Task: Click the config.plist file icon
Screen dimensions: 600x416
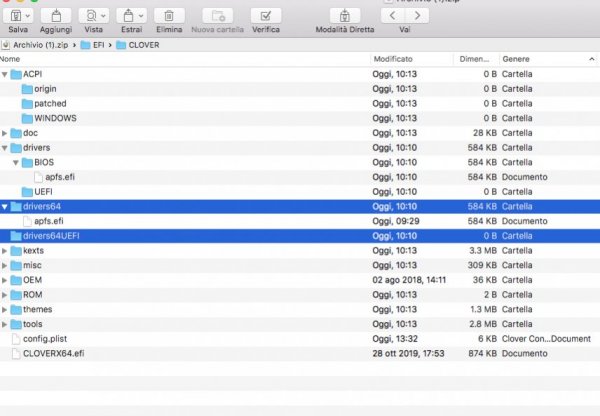Action: (x=16, y=339)
